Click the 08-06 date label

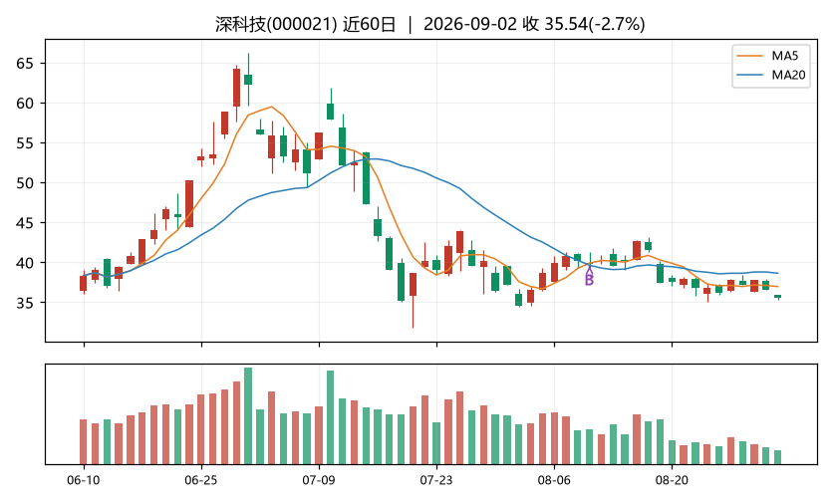coord(554,481)
